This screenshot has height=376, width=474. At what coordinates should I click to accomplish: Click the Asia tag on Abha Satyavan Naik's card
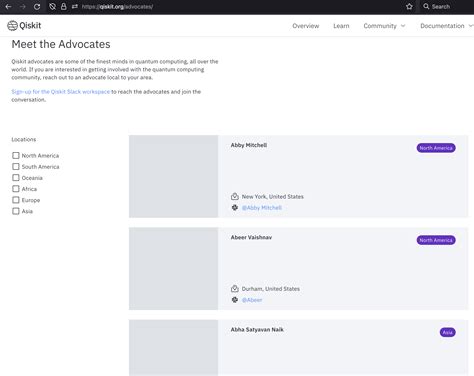coord(448,332)
